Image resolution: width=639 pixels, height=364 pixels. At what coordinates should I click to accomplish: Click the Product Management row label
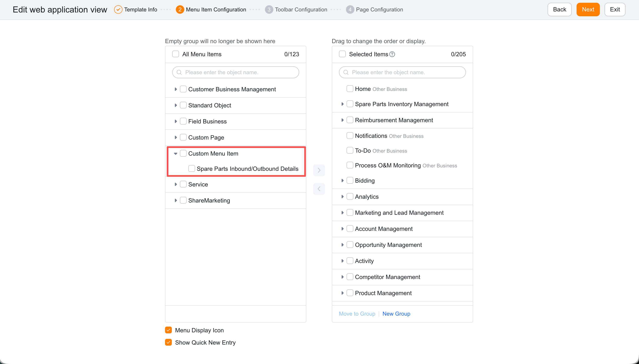pos(383,293)
